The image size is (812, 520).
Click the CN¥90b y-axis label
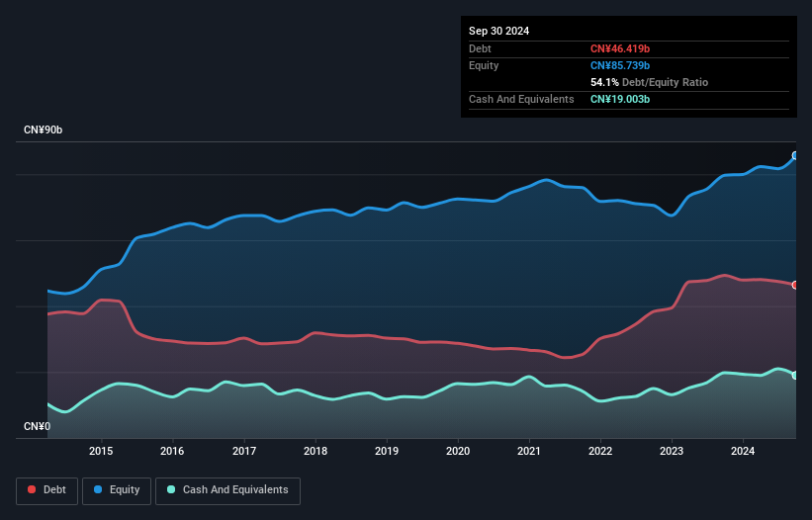pos(43,130)
